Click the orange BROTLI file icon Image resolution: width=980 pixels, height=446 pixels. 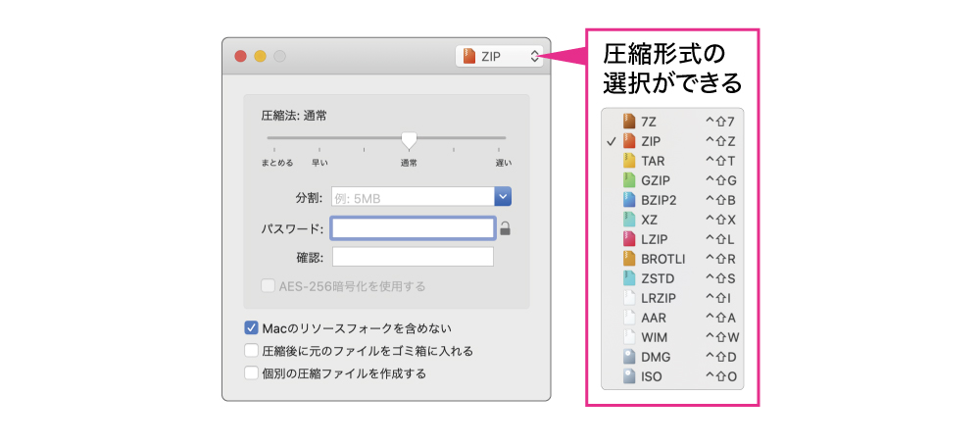pyautogui.click(x=629, y=259)
